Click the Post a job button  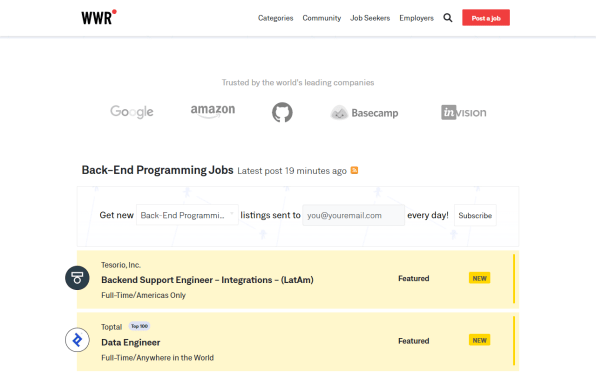(486, 18)
